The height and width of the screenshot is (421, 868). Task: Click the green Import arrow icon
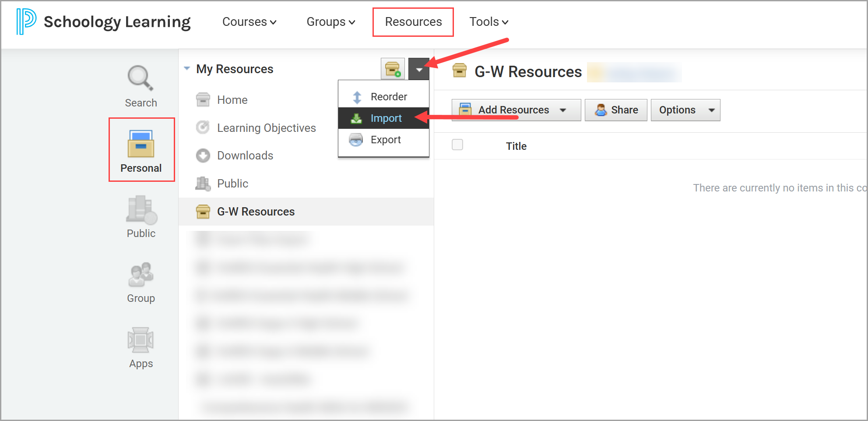356,118
